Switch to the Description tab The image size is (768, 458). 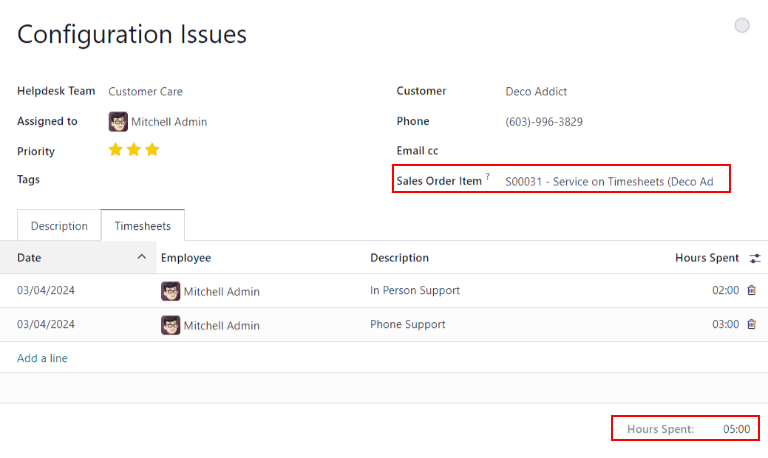59,226
